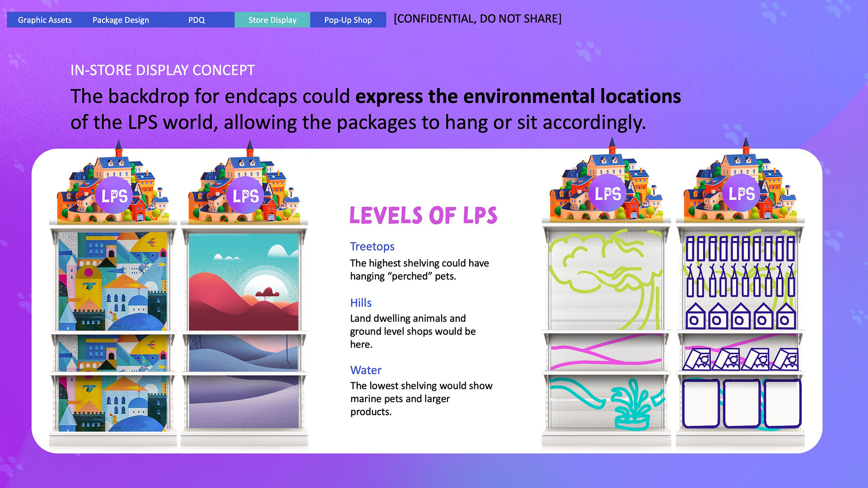The height and width of the screenshot is (488, 868).
Task: Click the LEVELS OF LPS title
Action: pyautogui.click(x=423, y=215)
